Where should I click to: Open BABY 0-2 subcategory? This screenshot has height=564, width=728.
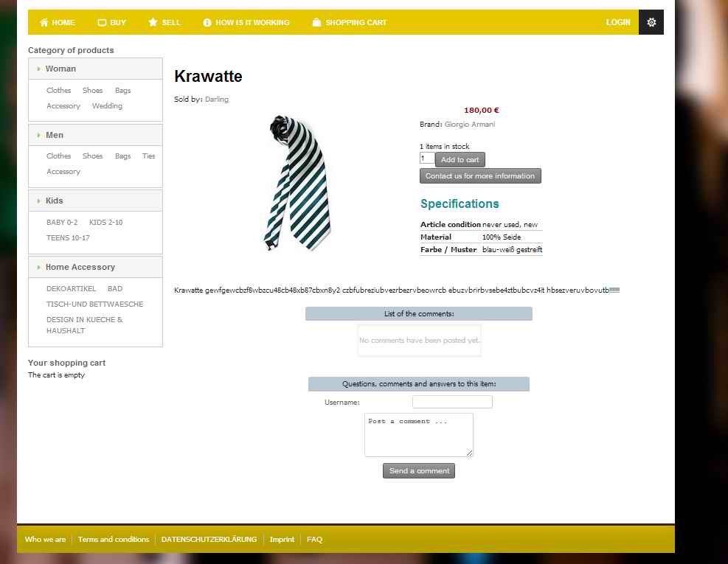[x=62, y=223]
